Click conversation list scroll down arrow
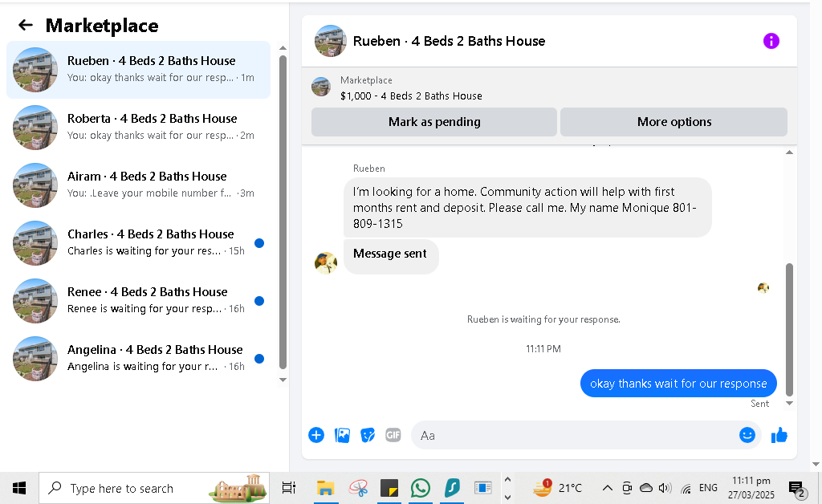 (x=283, y=380)
